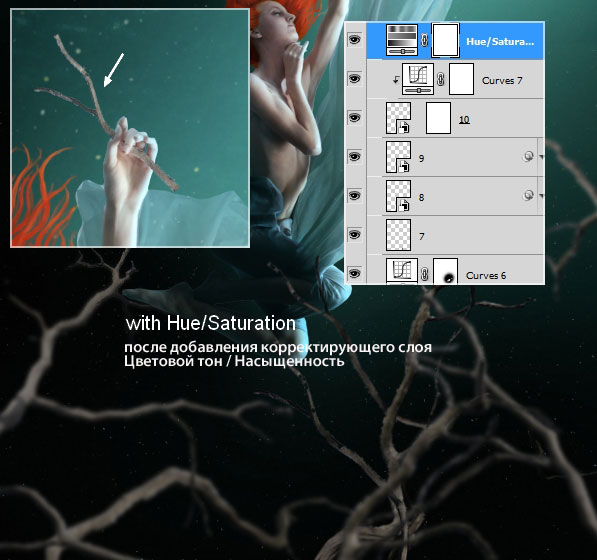Hide layer 10 with eye icon

(x=354, y=118)
